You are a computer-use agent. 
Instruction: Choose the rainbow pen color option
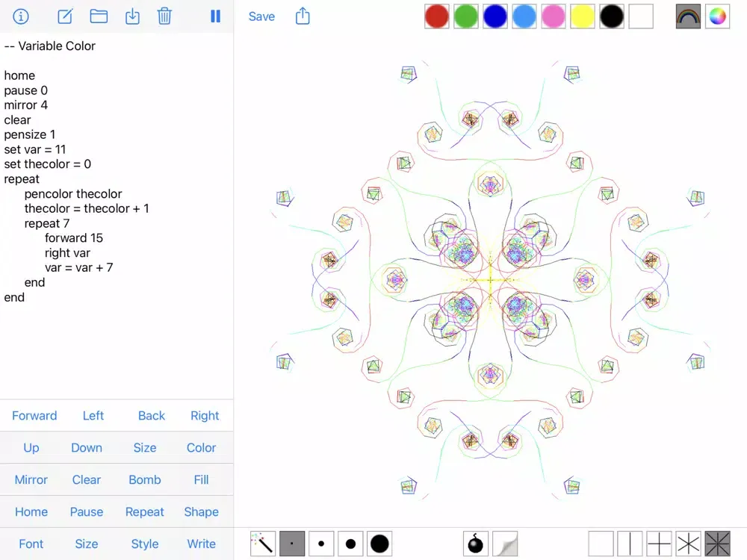[x=688, y=16]
